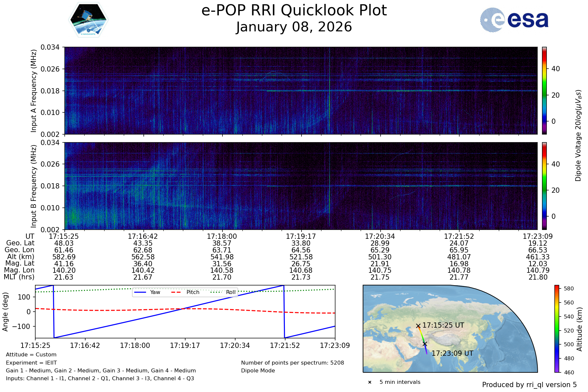Click the colored orbit track on the map
This screenshot has height=392, width=588.
(422, 336)
